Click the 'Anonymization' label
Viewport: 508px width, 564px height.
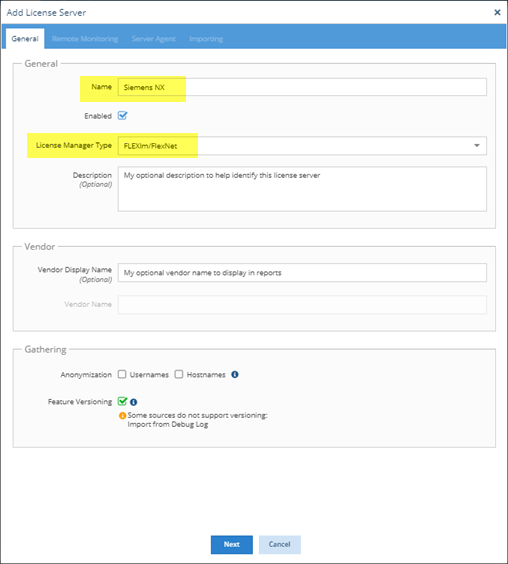[x=86, y=375]
